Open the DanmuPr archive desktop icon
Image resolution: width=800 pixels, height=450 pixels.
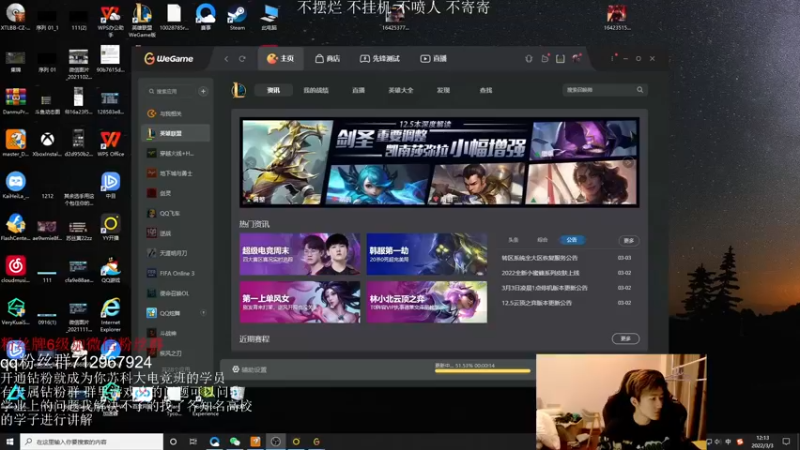coord(16,101)
